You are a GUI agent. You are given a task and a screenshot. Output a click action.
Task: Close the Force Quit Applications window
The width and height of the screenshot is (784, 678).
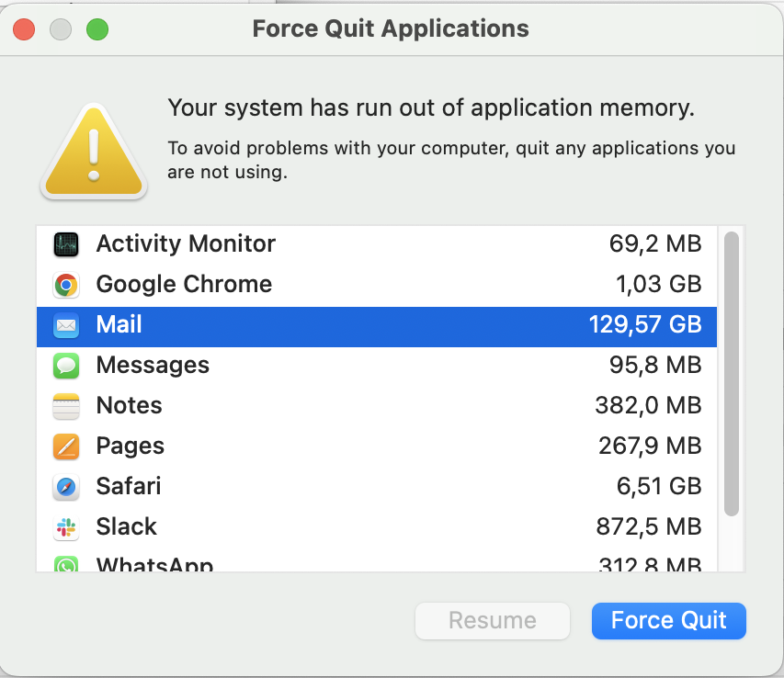coord(24,29)
